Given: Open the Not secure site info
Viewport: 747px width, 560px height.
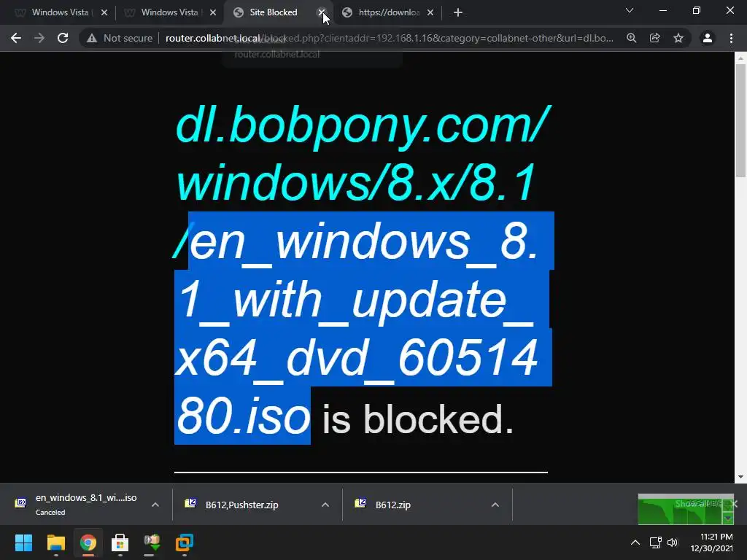Looking at the screenshot, I should [120, 38].
